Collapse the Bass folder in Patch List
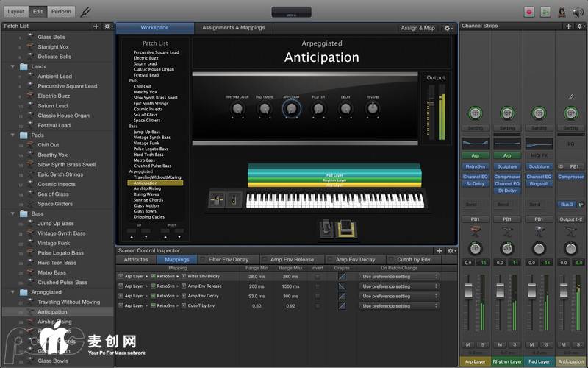Viewport: 588px width, 368px height. [13, 213]
